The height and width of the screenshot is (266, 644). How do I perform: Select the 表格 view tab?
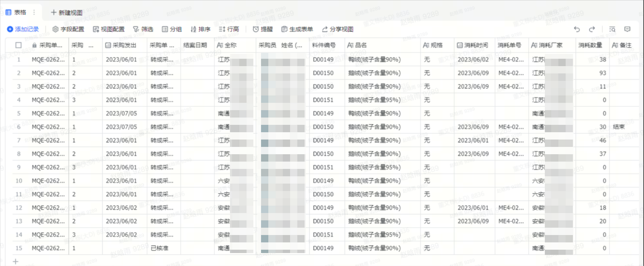click(16, 12)
